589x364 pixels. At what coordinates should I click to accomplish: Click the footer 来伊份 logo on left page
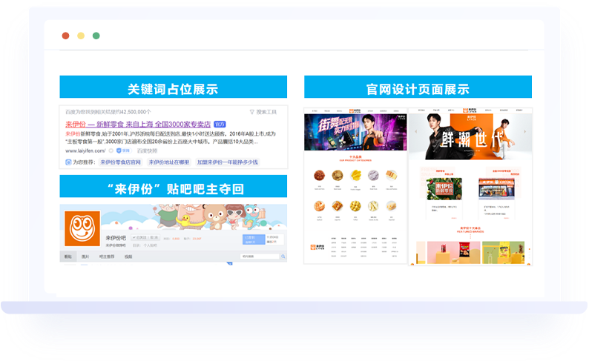[317, 247]
